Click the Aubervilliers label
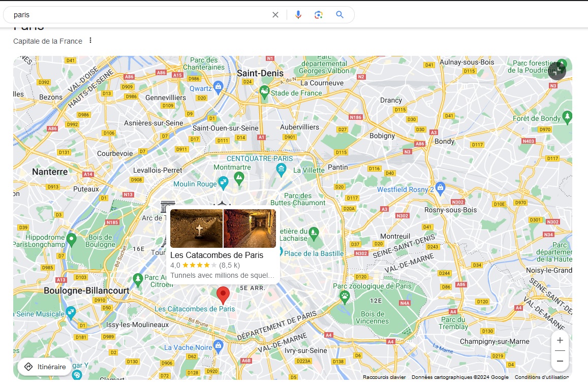 tap(300, 127)
